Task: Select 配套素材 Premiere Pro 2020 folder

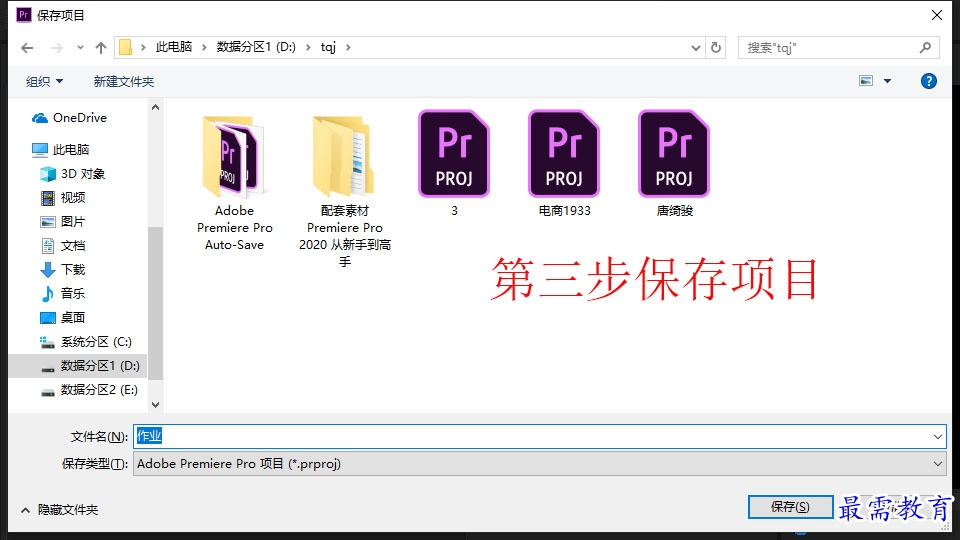Action: click(x=345, y=191)
